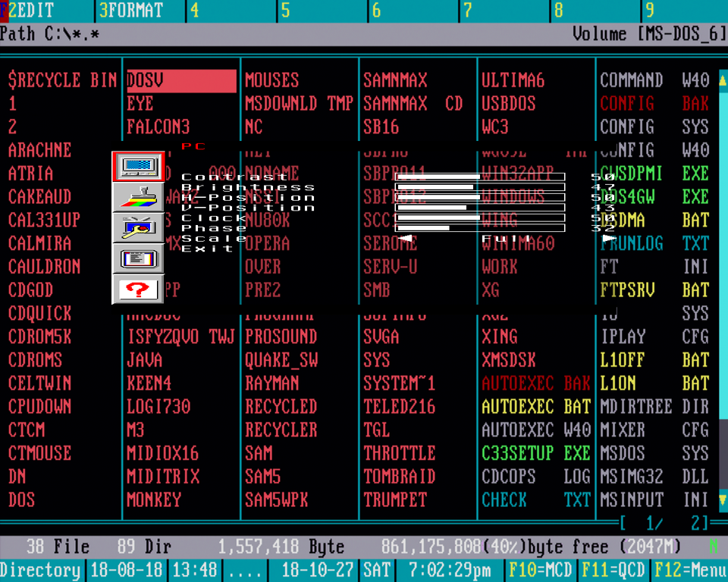
Task: Select the Brightness OSD menu item
Action: (248, 187)
